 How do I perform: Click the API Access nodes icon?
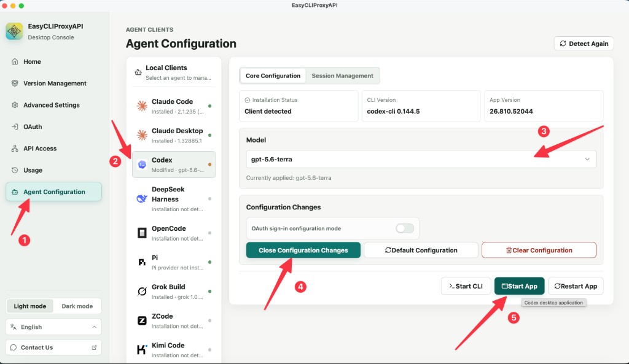15,149
